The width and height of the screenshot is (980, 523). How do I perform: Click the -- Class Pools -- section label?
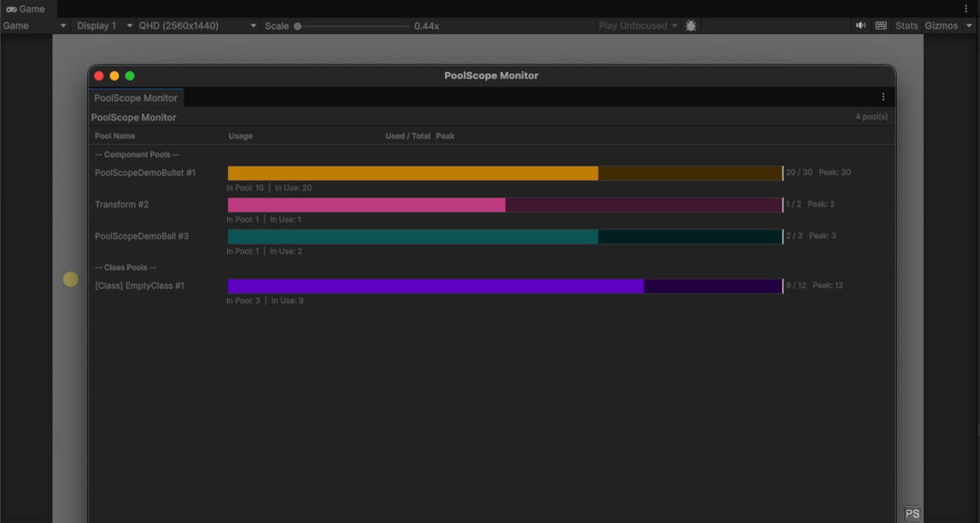point(126,267)
